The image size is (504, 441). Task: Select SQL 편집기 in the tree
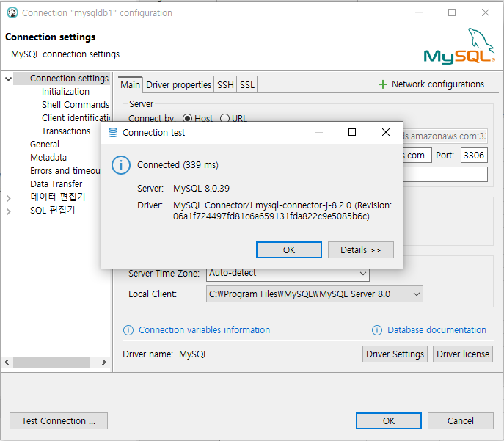pyautogui.click(x=52, y=211)
